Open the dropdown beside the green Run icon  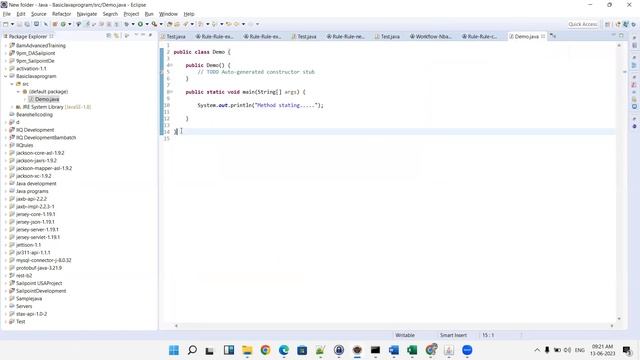pyautogui.click(x=147, y=24)
